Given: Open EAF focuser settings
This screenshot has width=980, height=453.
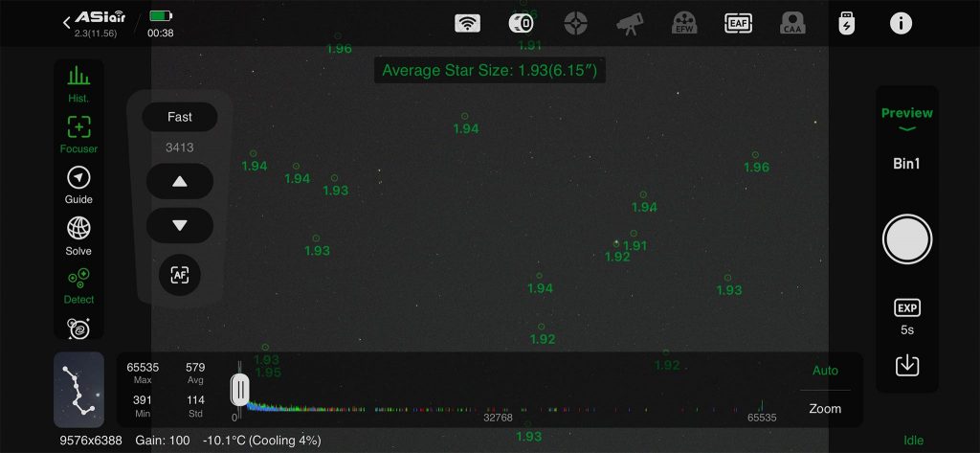Looking at the screenshot, I should tap(738, 24).
